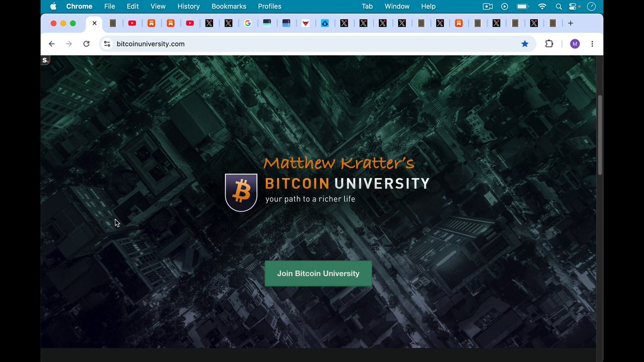Switch to the red bull icon tab
The width and height of the screenshot is (644, 362).
[305, 24]
